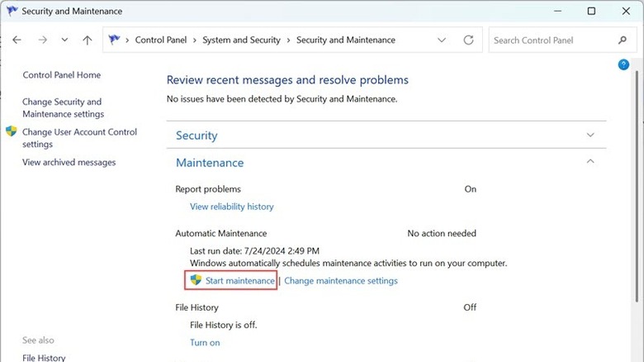Open the blue Help question mark
The image size is (644, 362).
623,64
